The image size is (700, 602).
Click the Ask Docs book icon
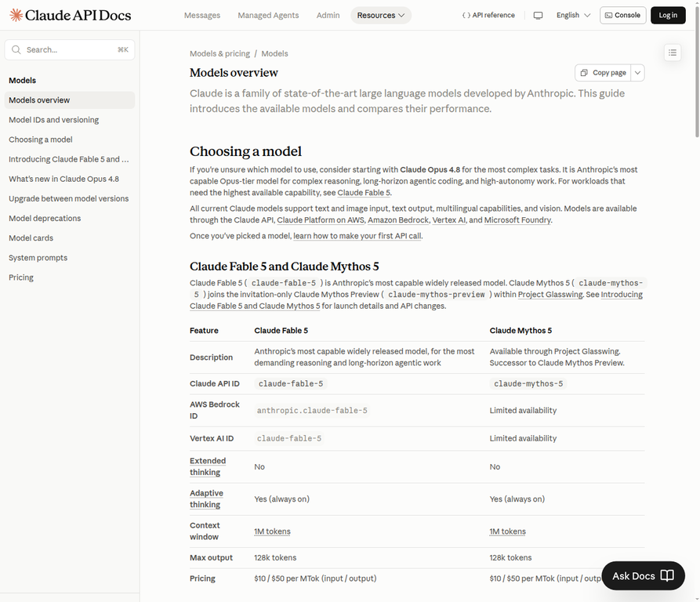[x=667, y=575]
